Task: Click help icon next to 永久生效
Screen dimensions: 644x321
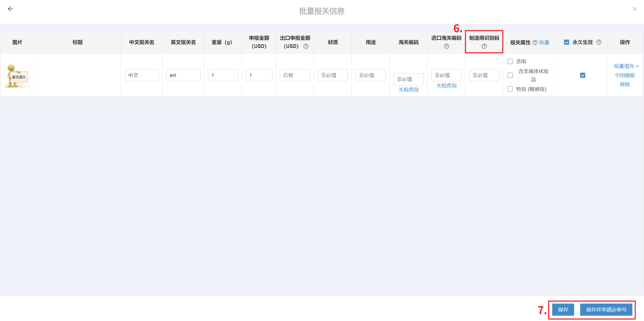Action: point(599,42)
